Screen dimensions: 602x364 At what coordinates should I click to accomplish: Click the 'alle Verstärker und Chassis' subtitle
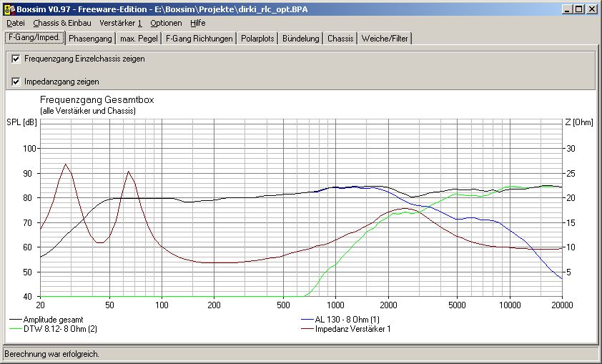point(87,111)
